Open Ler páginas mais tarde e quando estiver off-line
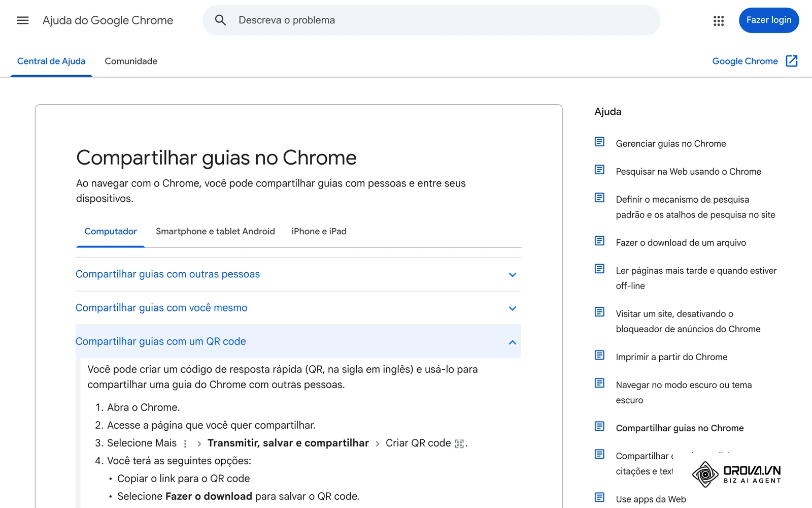This screenshot has height=508, width=812. coord(696,278)
